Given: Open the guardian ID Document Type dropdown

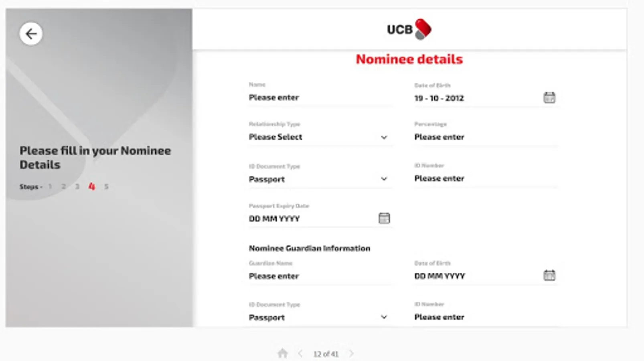Looking at the screenshot, I should 319,317.
